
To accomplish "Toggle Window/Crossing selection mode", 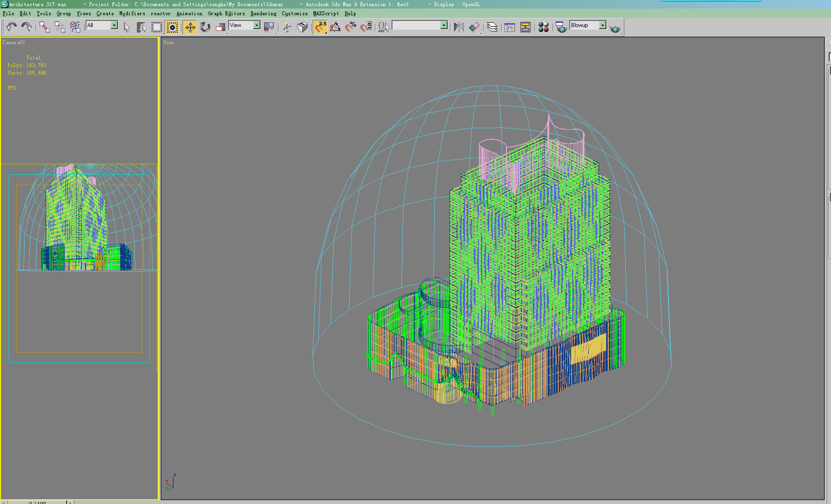I will click(172, 27).
